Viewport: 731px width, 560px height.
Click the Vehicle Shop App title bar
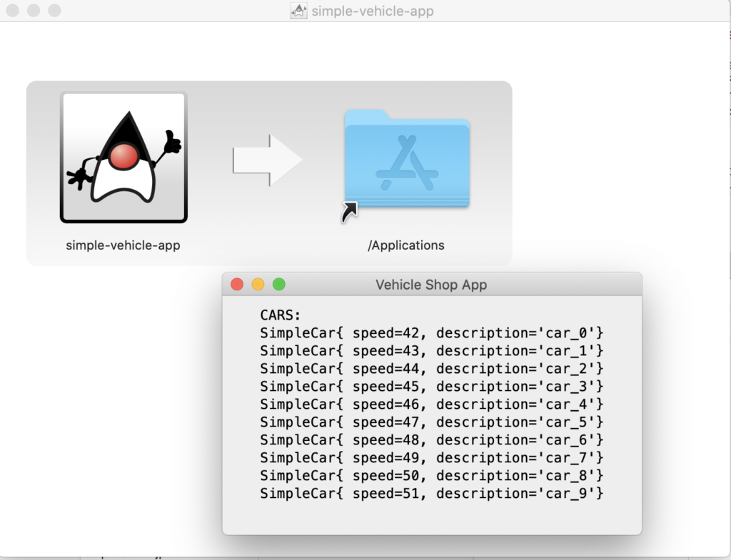[x=431, y=284]
